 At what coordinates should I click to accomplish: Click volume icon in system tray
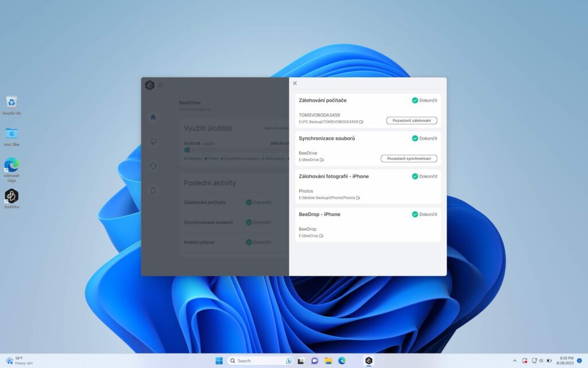tap(541, 361)
